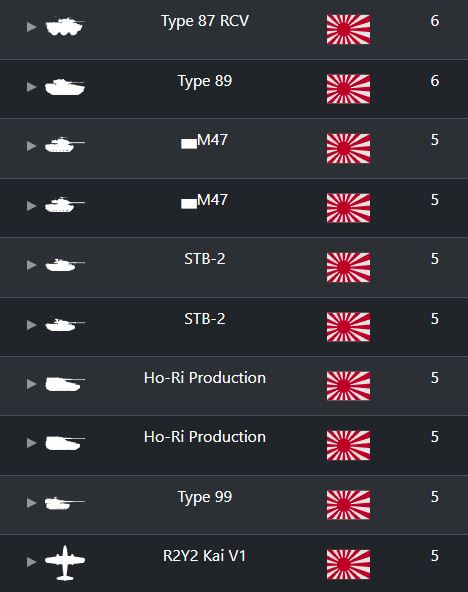Click the Type 87 RCV wheeled vehicle icon
The image size is (468, 592).
[x=65, y=26]
